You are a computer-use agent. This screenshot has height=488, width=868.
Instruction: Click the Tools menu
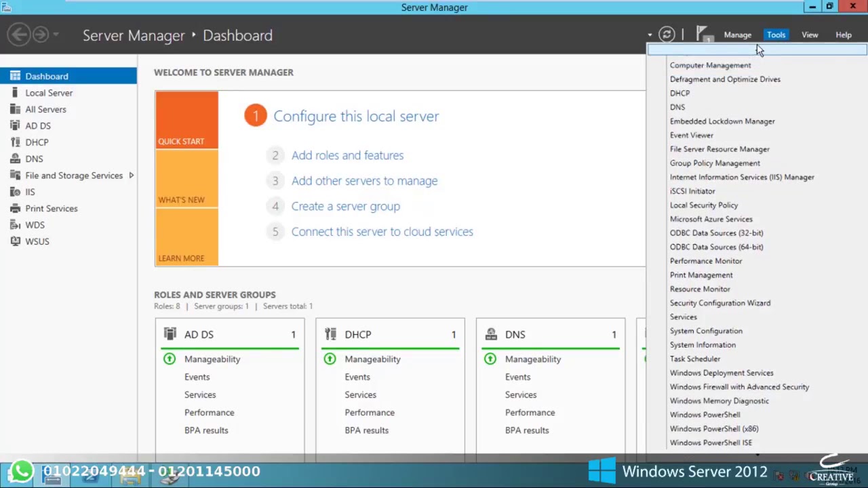coord(776,35)
